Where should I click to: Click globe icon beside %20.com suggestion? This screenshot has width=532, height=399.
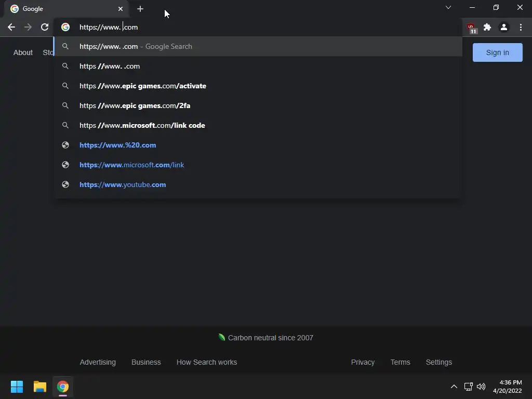click(65, 145)
